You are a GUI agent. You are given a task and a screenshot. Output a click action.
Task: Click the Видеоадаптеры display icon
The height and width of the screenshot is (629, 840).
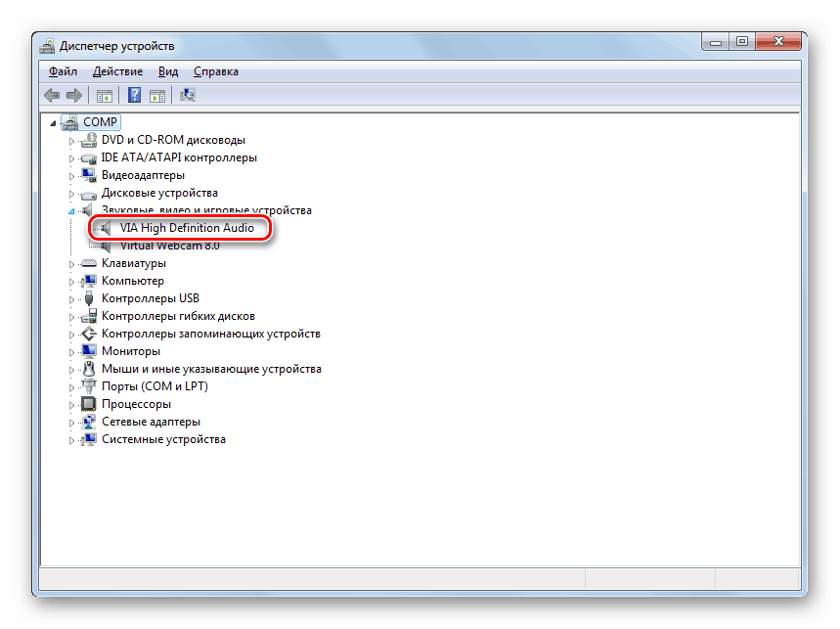point(89,175)
